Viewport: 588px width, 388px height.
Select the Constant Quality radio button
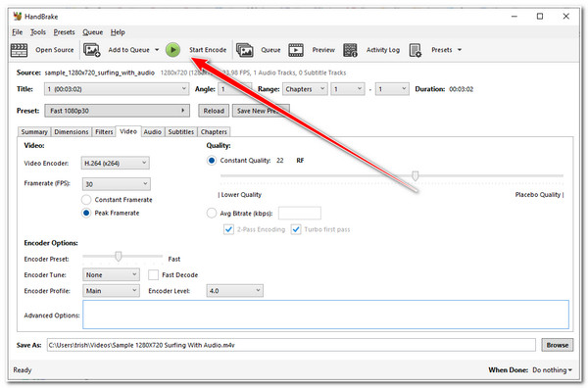(x=212, y=161)
